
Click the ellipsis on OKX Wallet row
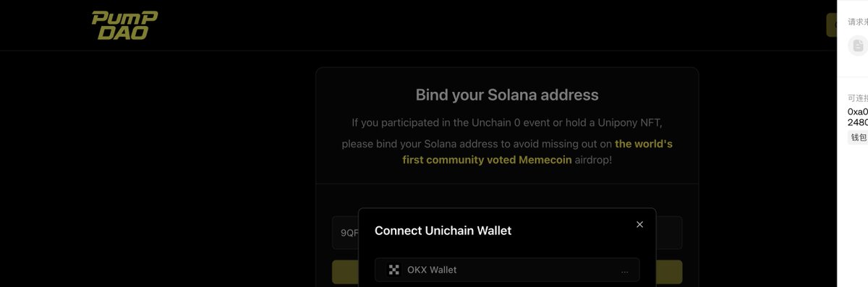[x=624, y=271]
